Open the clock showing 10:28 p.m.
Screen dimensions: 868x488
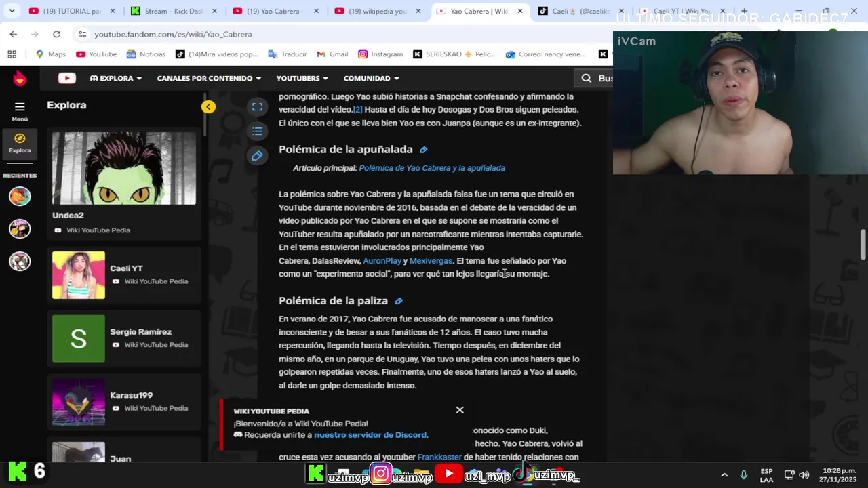point(838,475)
